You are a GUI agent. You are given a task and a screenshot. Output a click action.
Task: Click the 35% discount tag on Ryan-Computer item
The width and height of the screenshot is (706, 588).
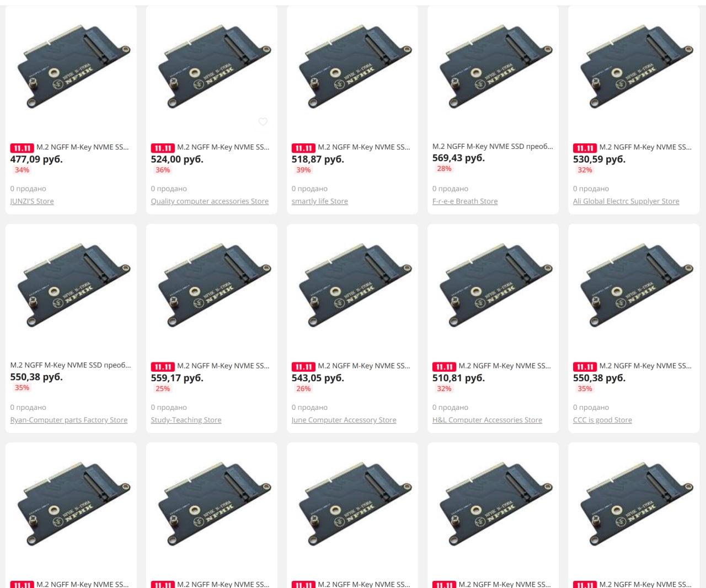coord(22,388)
